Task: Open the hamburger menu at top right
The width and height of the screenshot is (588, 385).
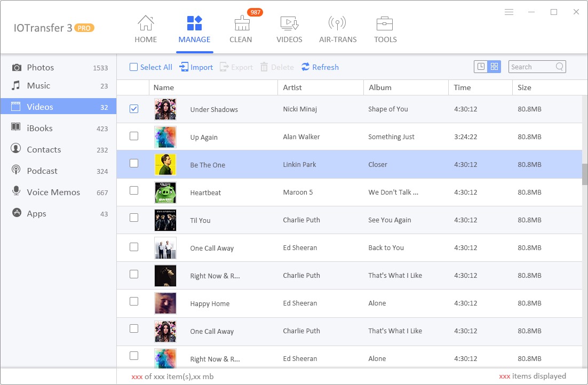Action: click(508, 12)
